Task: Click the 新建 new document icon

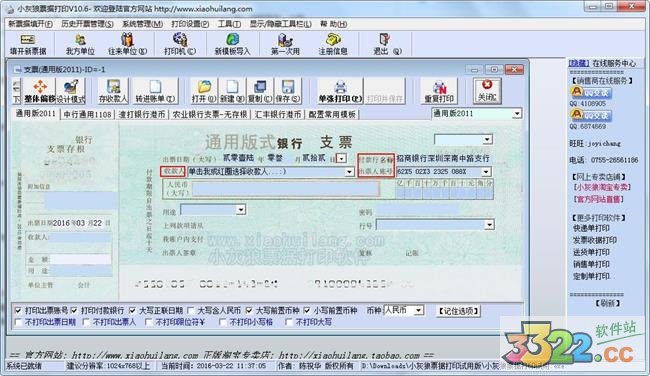Action: tap(232, 91)
